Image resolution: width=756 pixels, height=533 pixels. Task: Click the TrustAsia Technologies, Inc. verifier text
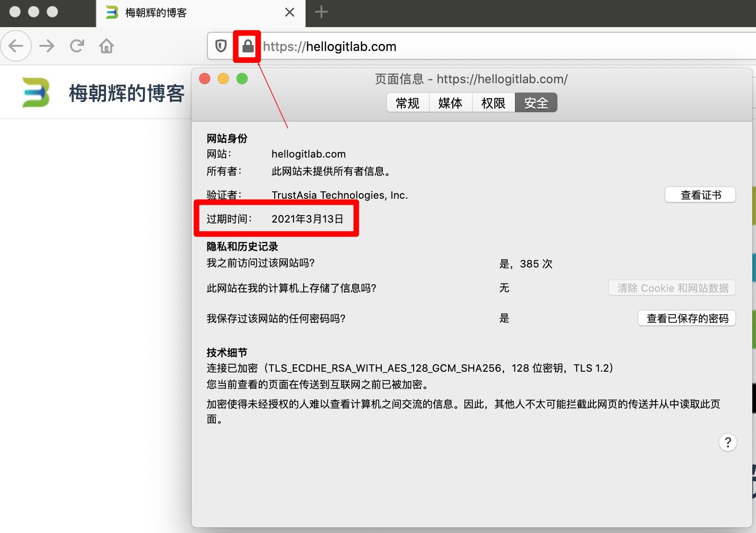(x=340, y=195)
